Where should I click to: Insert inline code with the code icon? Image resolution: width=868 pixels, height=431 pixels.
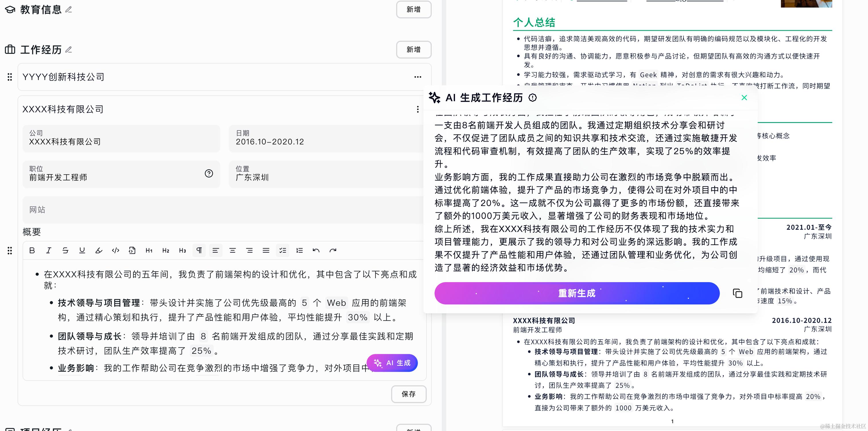pos(116,250)
